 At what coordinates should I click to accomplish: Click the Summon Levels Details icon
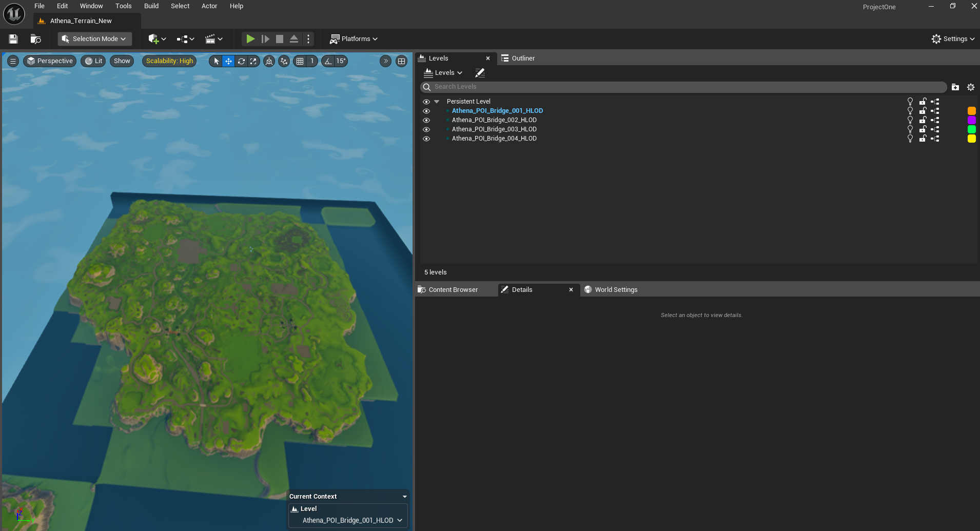click(479, 72)
